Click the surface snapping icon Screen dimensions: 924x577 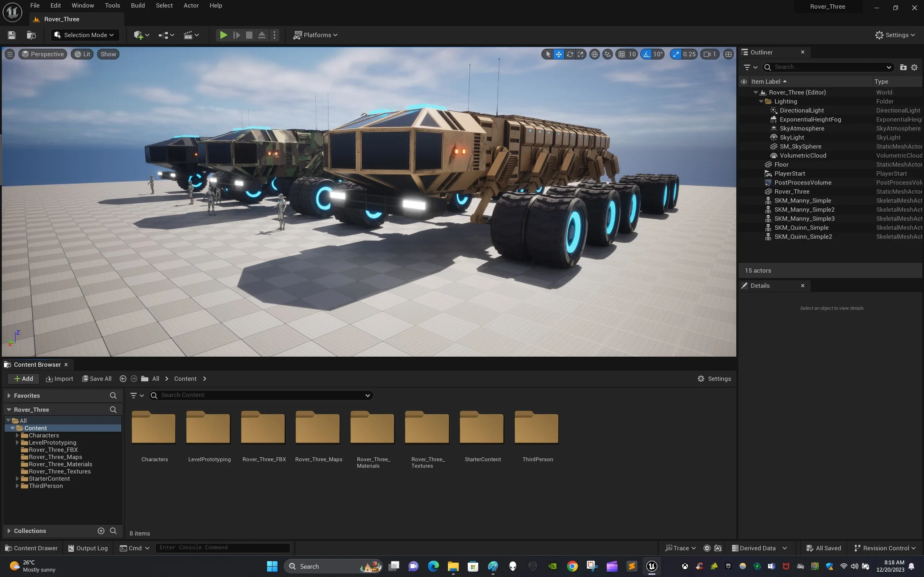[x=607, y=54]
